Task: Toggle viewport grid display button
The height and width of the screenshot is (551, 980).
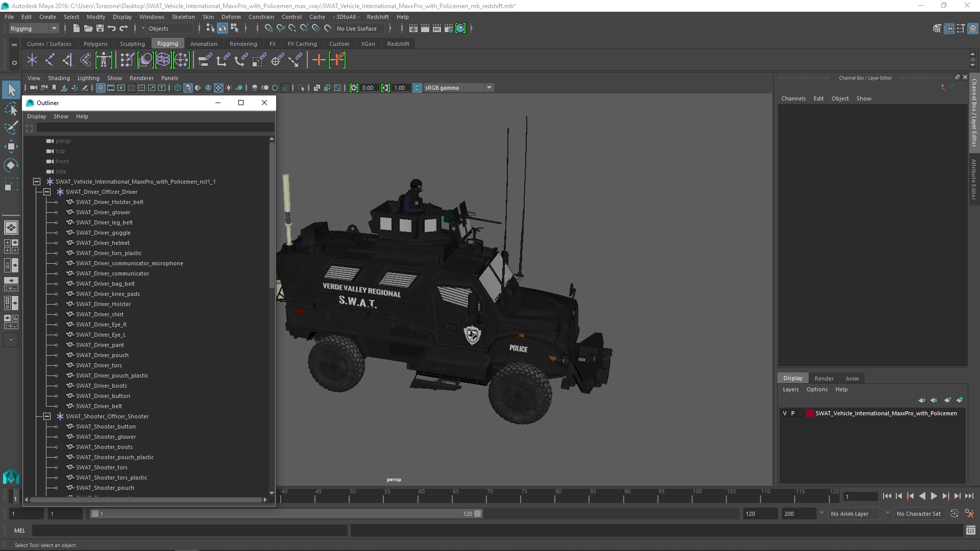Action: [x=101, y=88]
